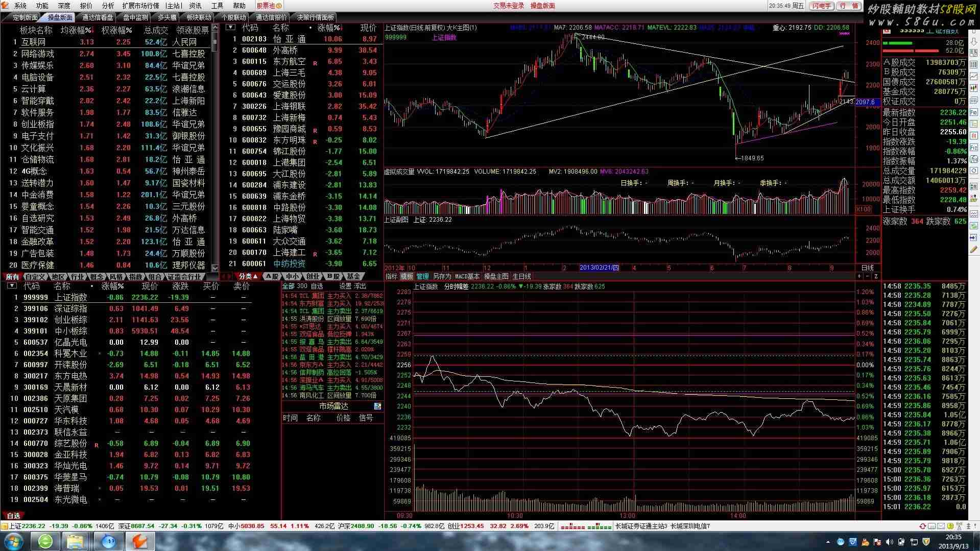Click the fx formula icon in sidebar
This screenshot has height=551, width=980.
(974, 159)
